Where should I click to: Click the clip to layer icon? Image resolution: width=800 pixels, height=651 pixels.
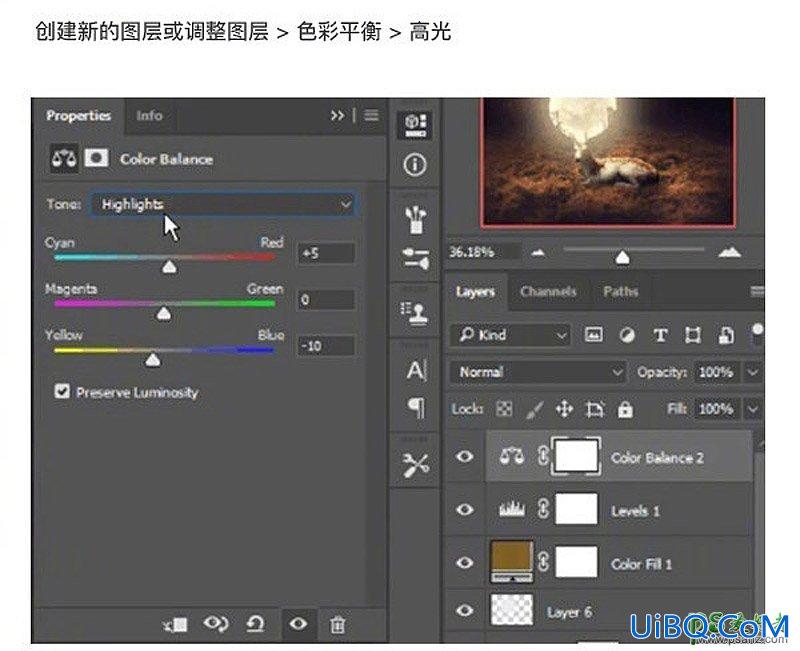click(176, 623)
